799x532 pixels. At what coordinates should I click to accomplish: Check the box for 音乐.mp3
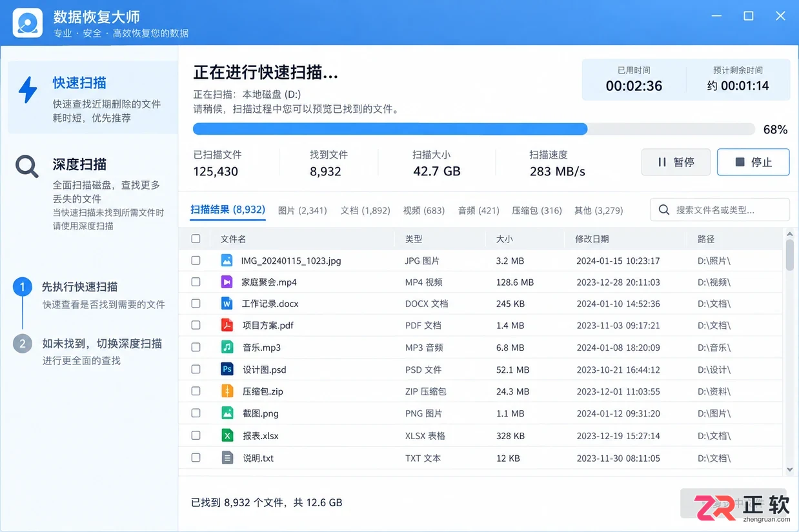196,347
